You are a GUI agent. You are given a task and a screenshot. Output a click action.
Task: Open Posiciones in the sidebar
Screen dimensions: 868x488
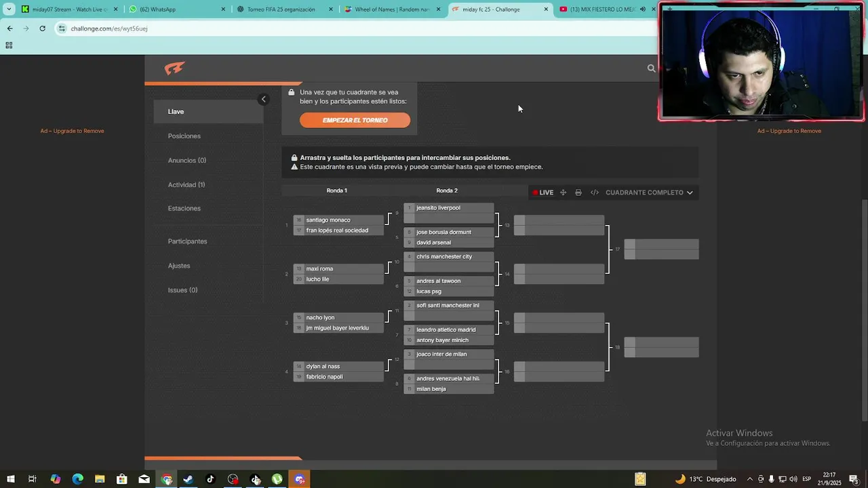pos(184,136)
